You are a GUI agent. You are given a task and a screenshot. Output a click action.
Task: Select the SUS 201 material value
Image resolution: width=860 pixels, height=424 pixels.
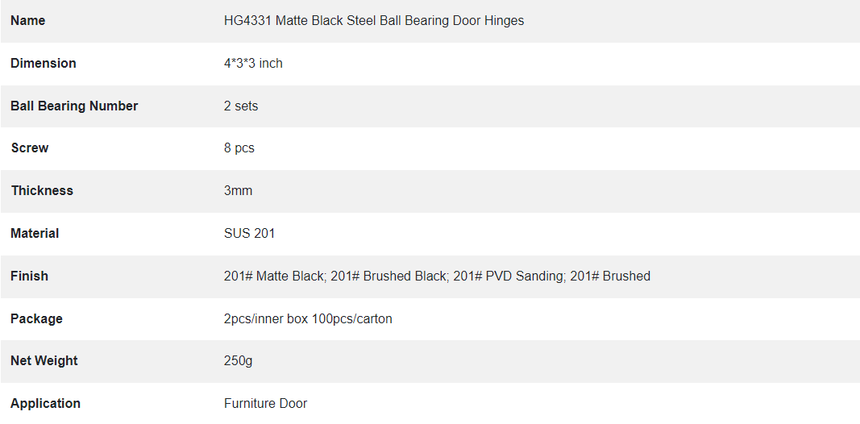pyautogui.click(x=249, y=234)
